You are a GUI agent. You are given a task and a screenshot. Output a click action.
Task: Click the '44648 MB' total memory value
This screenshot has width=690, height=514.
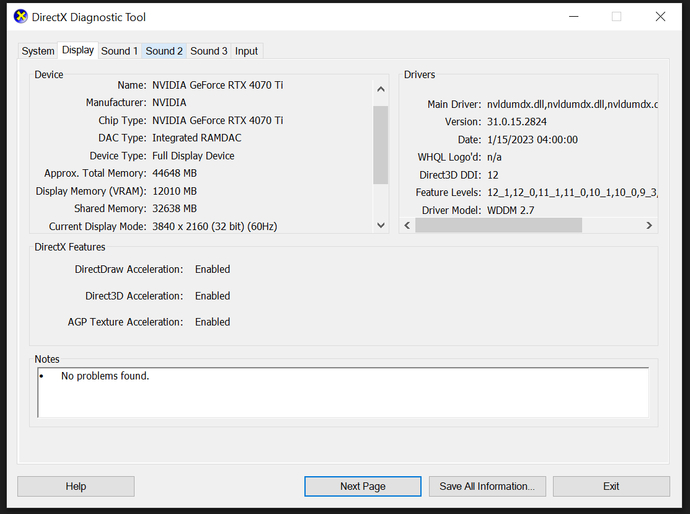174,173
